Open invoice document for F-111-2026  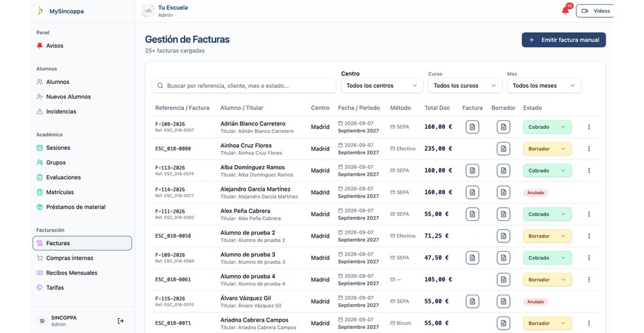(x=472, y=214)
